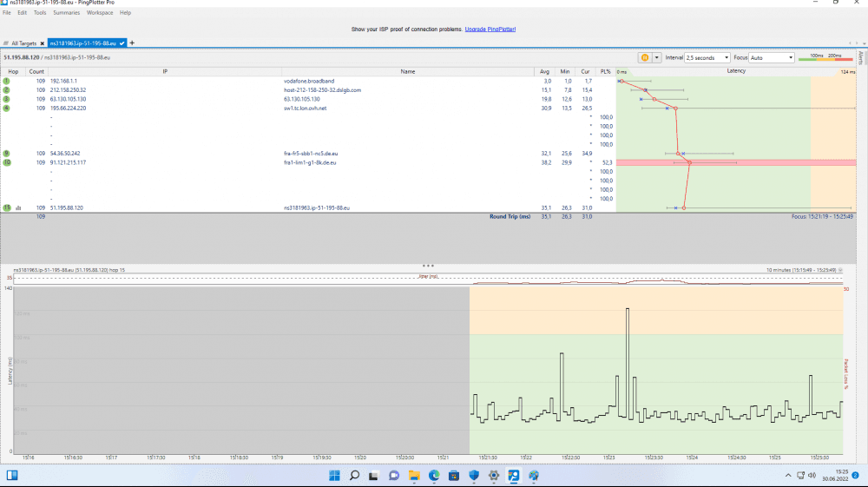
Task: Close the All Targets tab
Action: point(42,43)
